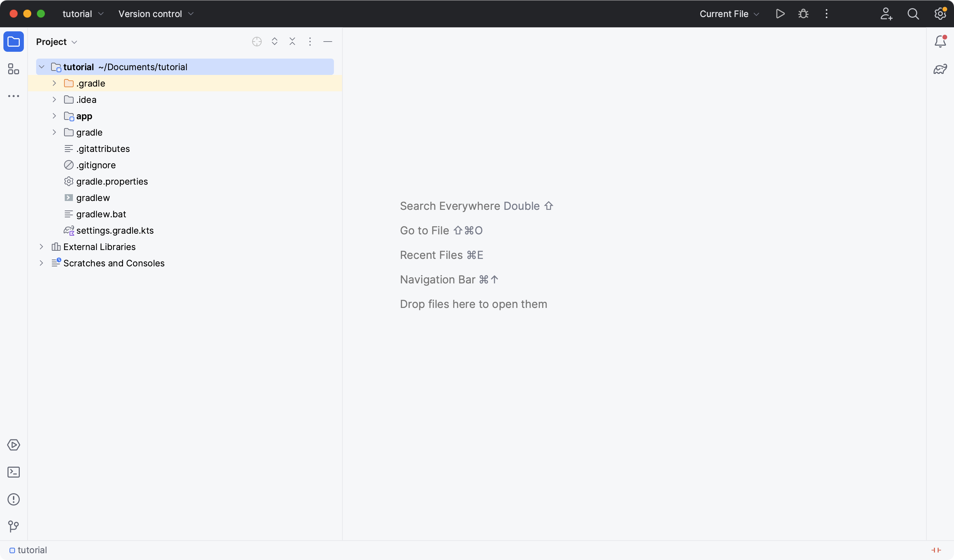Open Search Everywhere magnifier
Screen dimensions: 954x560
click(913, 14)
